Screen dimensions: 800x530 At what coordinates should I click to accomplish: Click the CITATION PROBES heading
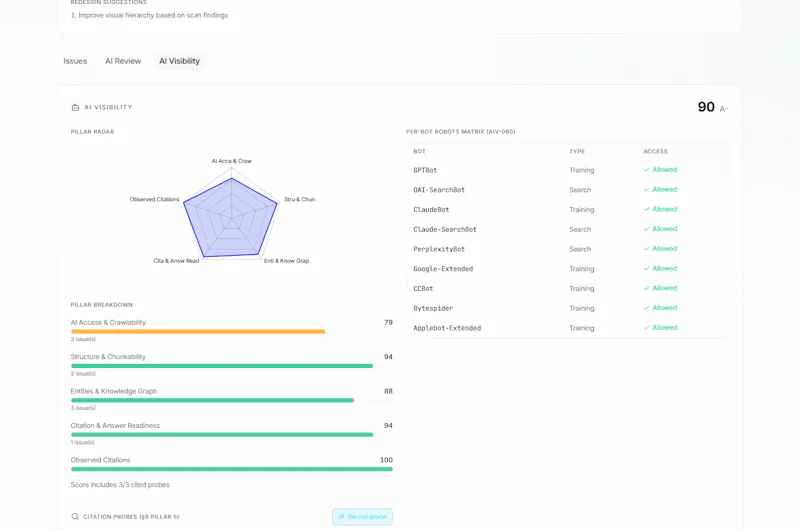(x=131, y=517)
